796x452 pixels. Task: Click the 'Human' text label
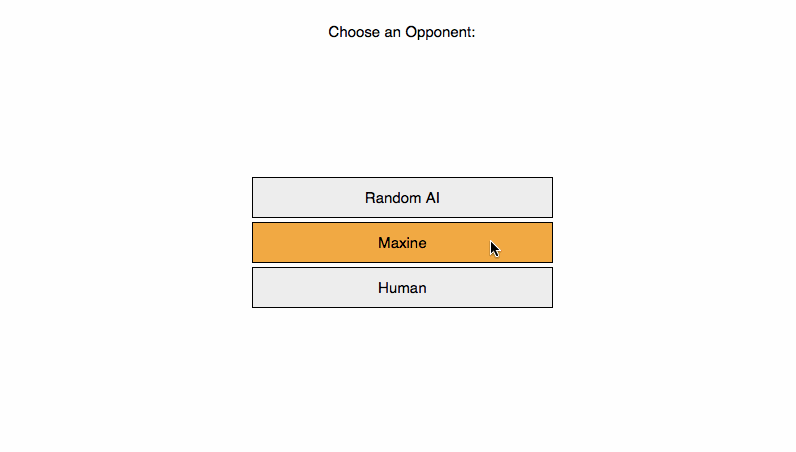tap(402, 288)
